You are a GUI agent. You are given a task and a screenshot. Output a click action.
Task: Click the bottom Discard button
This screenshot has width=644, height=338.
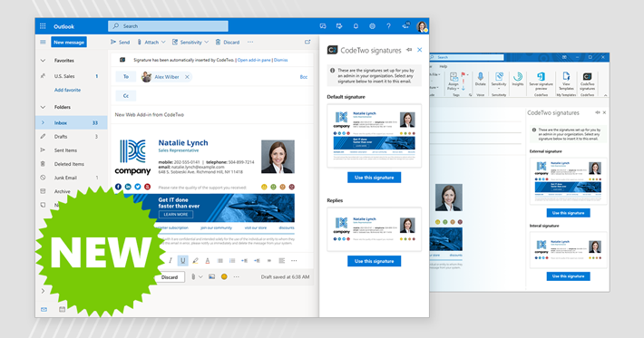click(x=170, y=277)
